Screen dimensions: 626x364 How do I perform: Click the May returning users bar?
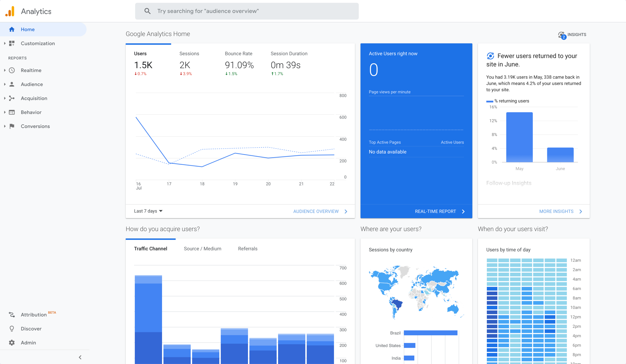click(x=519, y=137)
